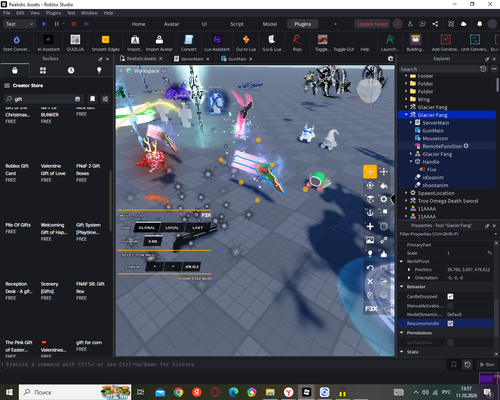Select the Fire sound under Handle
Viewport: 500px width, 400px height.
click(431, 169)
